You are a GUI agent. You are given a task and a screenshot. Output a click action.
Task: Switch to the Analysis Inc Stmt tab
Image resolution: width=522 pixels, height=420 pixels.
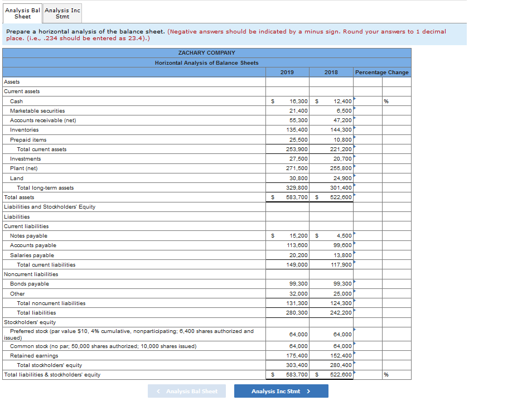pos(62,12)
